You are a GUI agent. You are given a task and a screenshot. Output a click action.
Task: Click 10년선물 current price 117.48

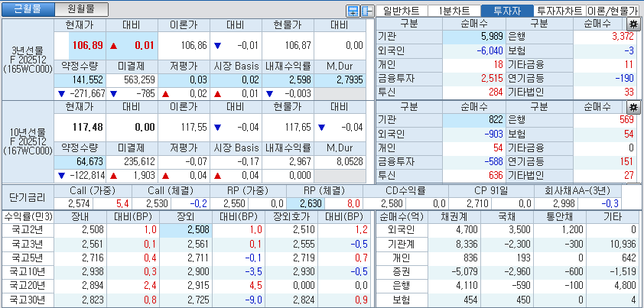(x=87, y=128)
